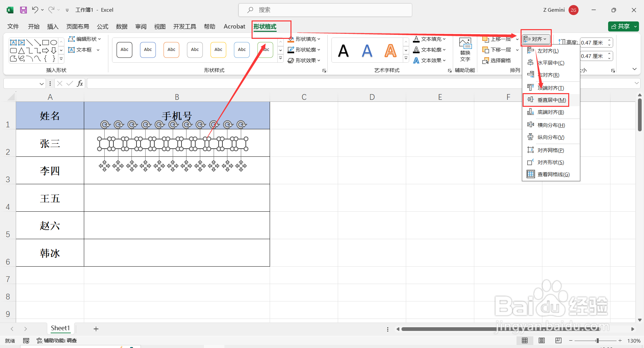Add a new sheet with the + button
The height and width of the screenshot is (348, 644).
96,329
